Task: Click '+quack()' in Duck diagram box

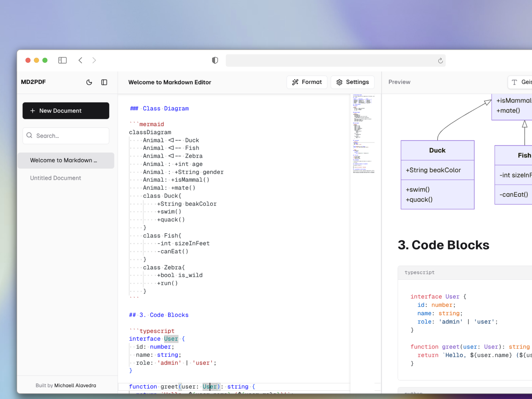Action: coord(419,200)
